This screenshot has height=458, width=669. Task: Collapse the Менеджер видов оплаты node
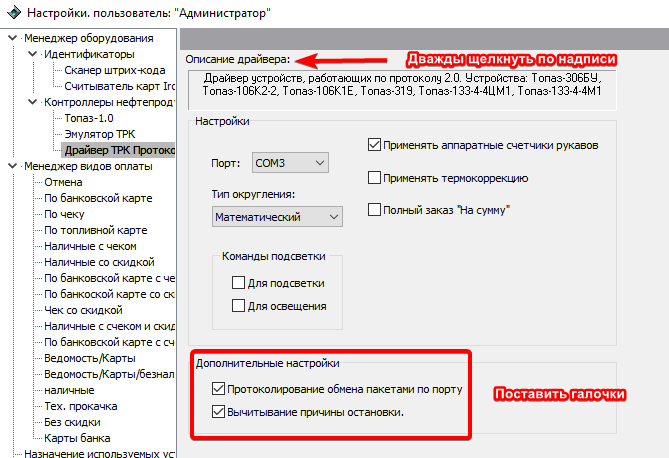coord(13,166)
